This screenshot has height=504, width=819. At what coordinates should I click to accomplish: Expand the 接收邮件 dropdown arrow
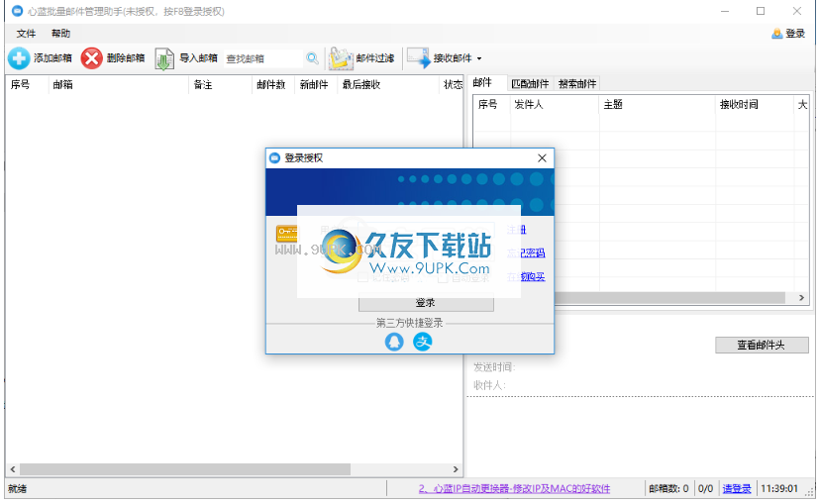[x=479, y=58]
